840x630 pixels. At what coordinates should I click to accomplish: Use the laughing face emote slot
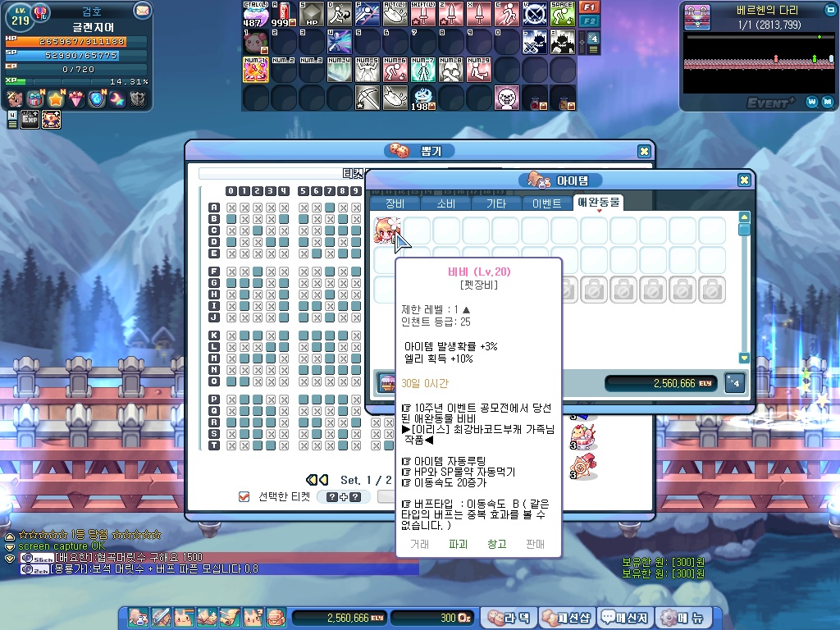pos(507,98)
